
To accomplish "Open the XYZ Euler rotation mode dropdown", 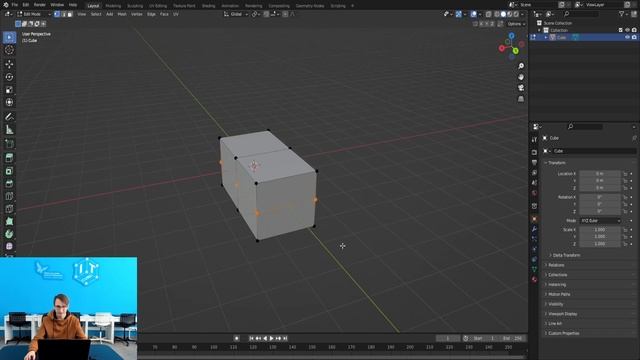I will point(600,220).
